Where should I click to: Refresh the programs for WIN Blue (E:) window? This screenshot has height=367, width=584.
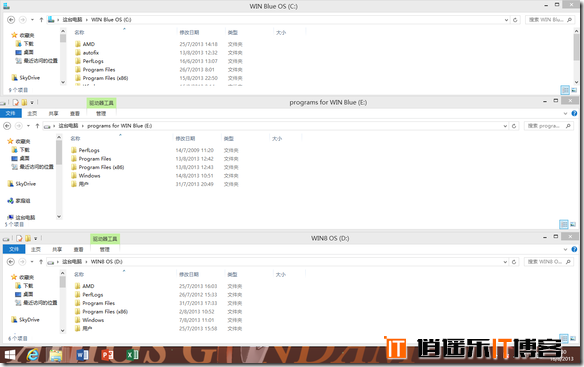[514, 126]
